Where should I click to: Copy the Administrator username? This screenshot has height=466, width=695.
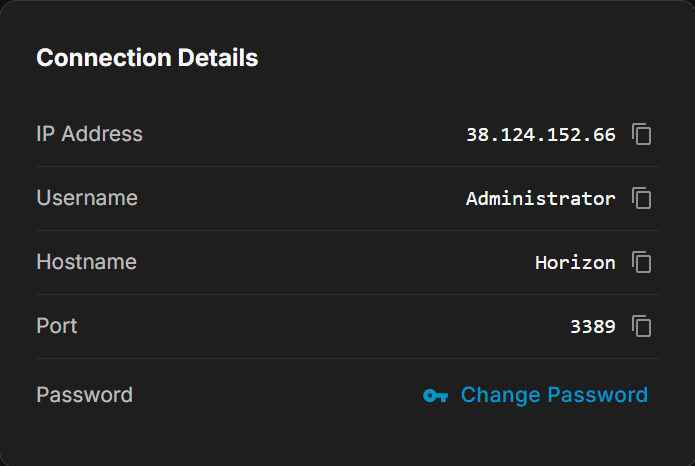tap(642, 198)
